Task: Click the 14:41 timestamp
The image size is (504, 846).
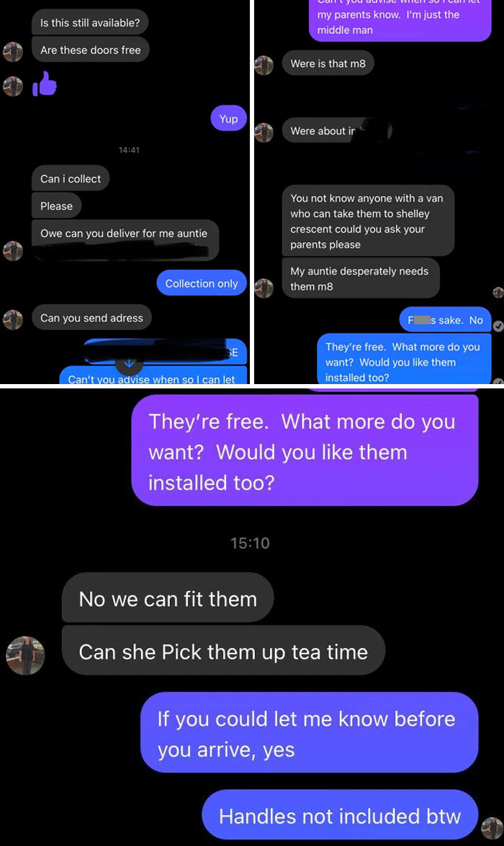Action: [x=130, y=150]
